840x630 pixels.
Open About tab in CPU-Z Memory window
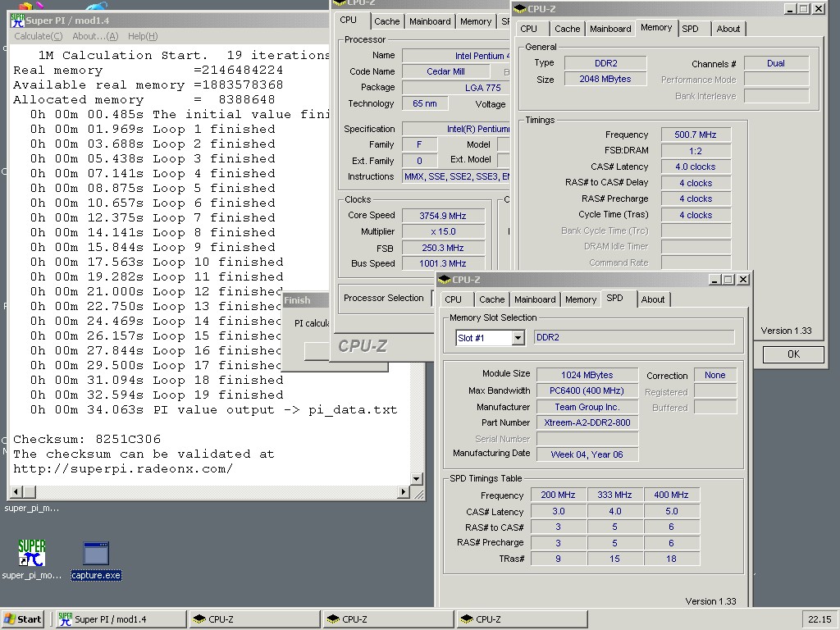728,29
